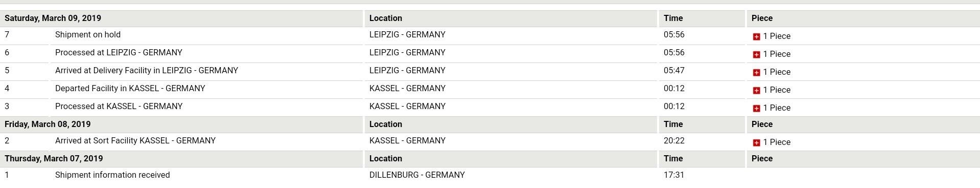Select Thursday, March 07, 2019 date header
This screenshot has height=188, width=980.
pos(54,159)
